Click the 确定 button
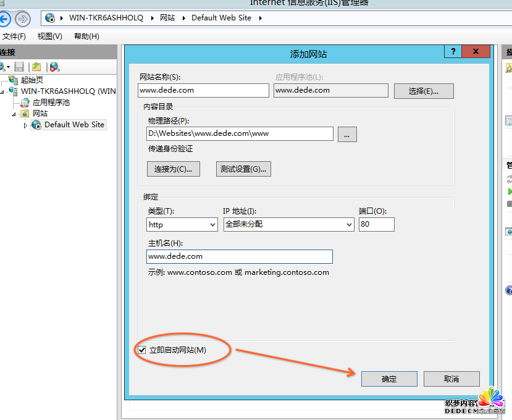 [389, 379]
